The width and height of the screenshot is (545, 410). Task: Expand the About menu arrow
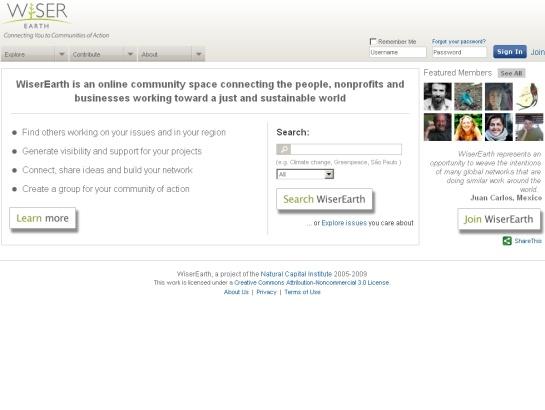(x=198, y=54)
